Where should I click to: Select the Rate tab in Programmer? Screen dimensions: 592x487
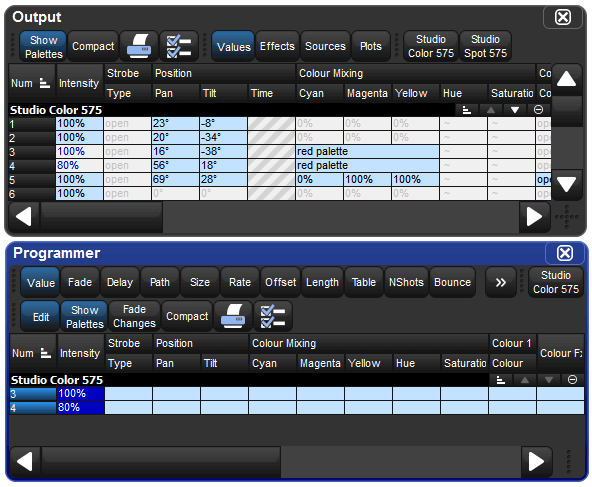pos(240,282)
